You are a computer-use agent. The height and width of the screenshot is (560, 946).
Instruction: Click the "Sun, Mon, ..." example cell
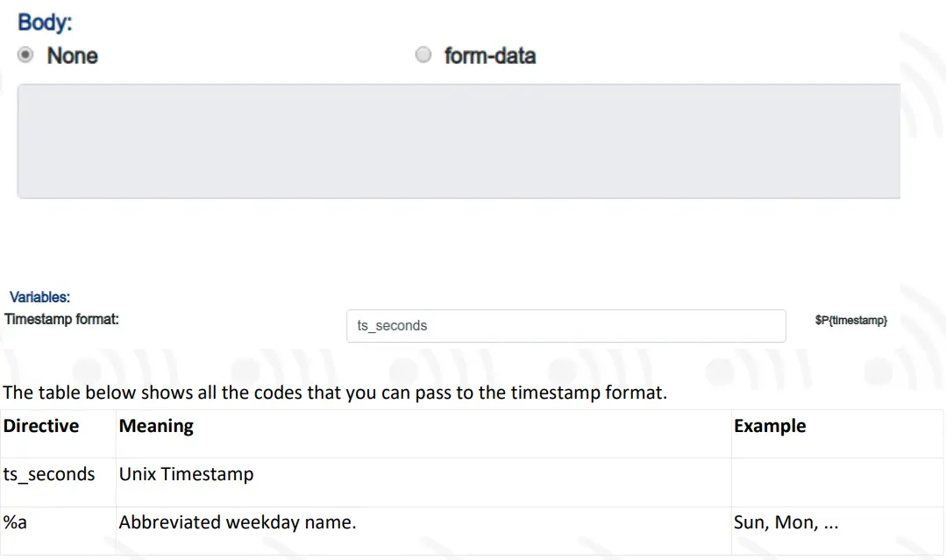[786, 522]
